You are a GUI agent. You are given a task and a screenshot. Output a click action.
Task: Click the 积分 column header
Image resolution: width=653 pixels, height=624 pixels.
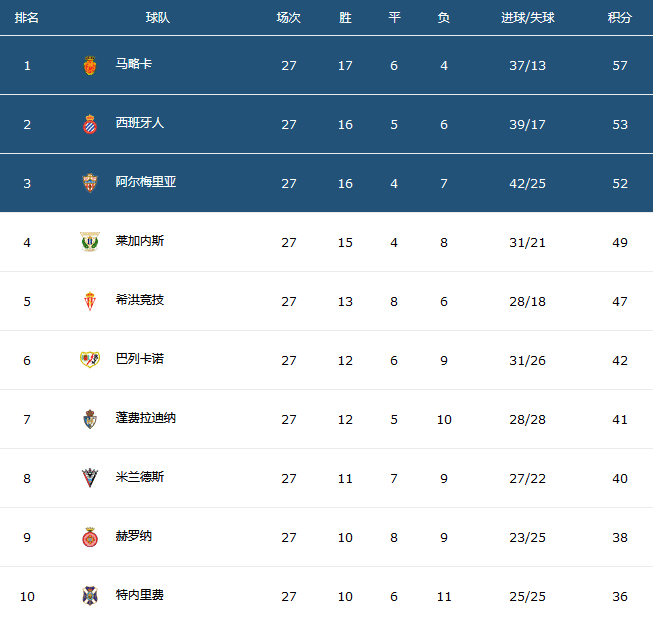coord(620,18)
